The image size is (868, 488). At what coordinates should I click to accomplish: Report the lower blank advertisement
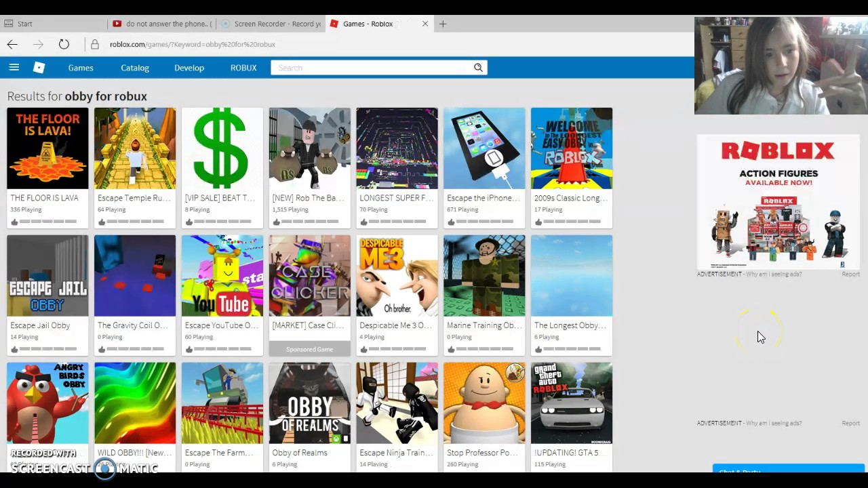(x=850, y=423)
